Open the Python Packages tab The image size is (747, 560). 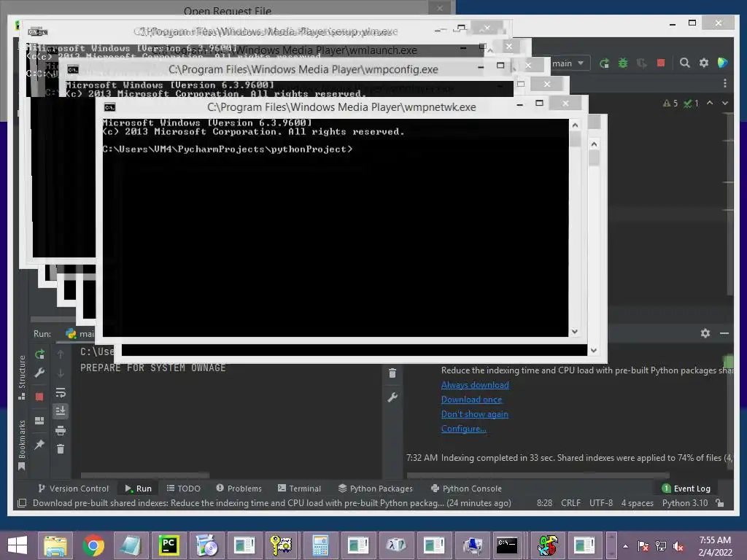376,489
